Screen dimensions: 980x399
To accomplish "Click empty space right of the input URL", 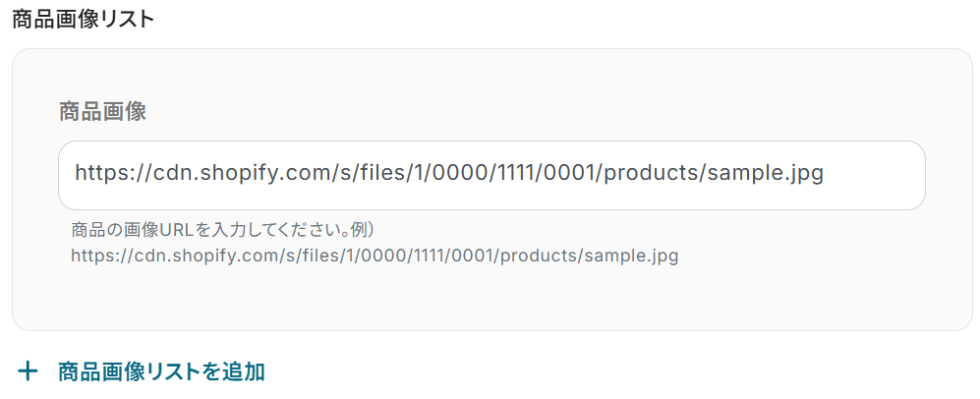I will 875,175.
